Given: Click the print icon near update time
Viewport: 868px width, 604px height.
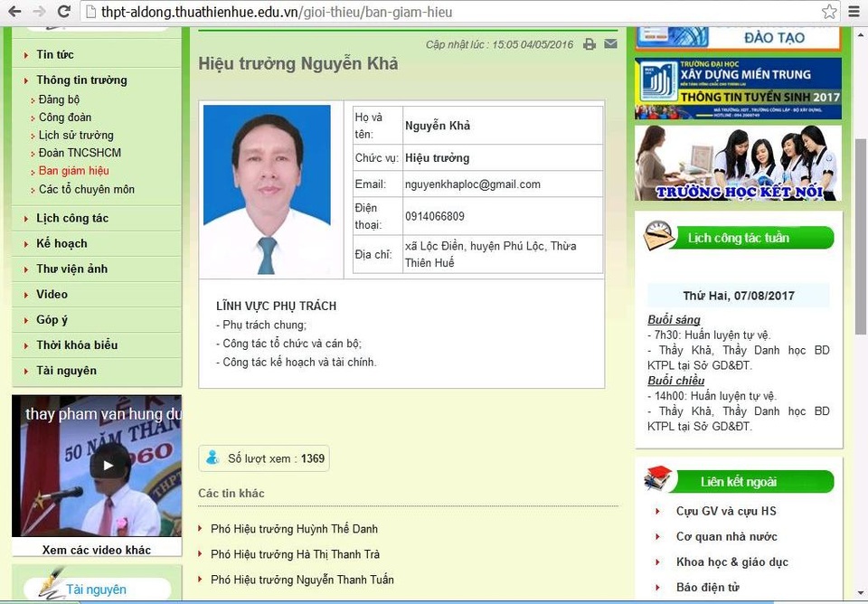Looking at the screenshot, I should (590, 44).
